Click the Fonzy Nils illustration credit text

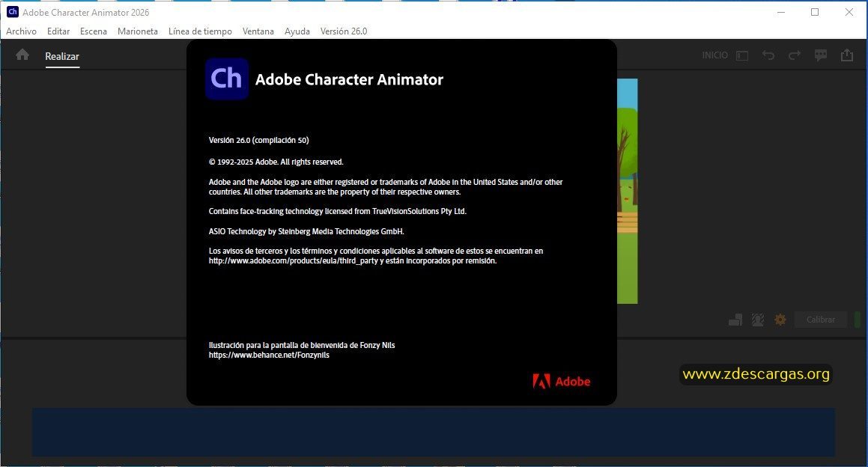[x=302, y=345]
